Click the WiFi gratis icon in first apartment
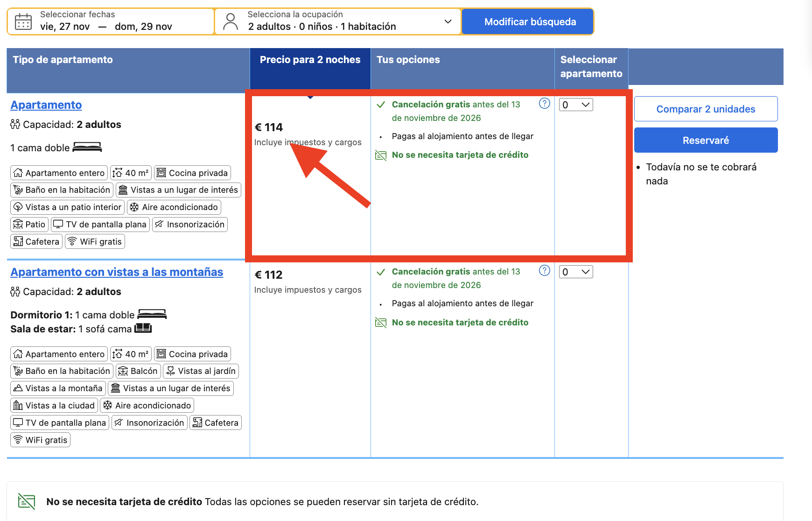The image size is (812, 521). (x=72, y=241)
